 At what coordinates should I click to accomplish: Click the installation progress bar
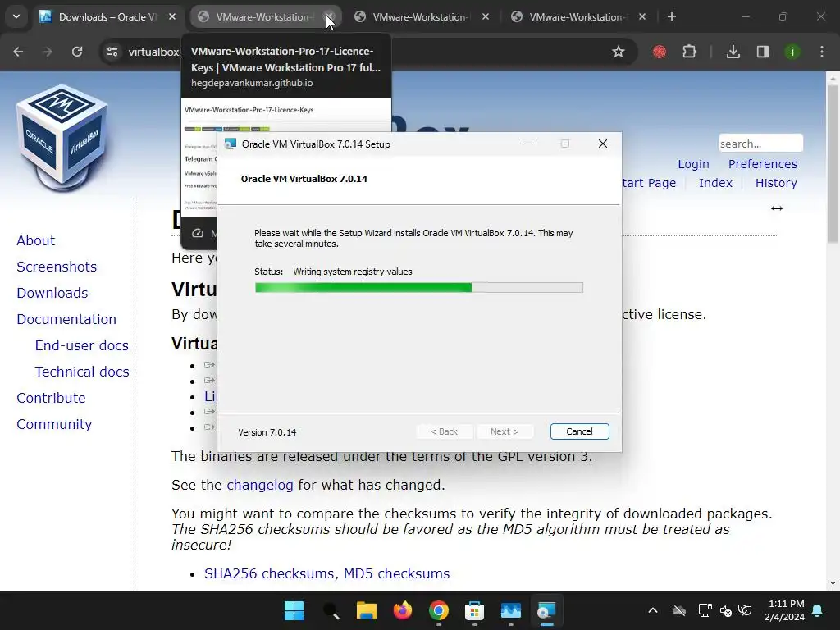[419, 288]
